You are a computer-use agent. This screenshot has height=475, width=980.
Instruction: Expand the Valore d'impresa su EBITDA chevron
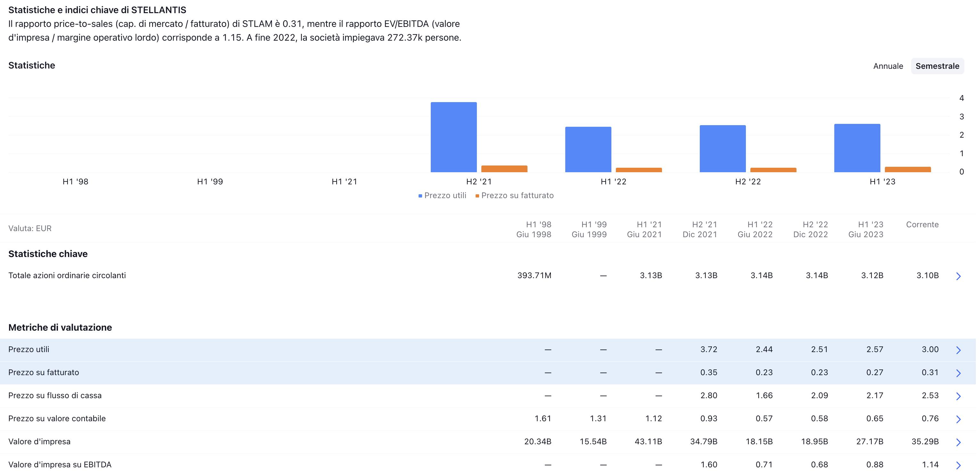[x=958, y=465]
